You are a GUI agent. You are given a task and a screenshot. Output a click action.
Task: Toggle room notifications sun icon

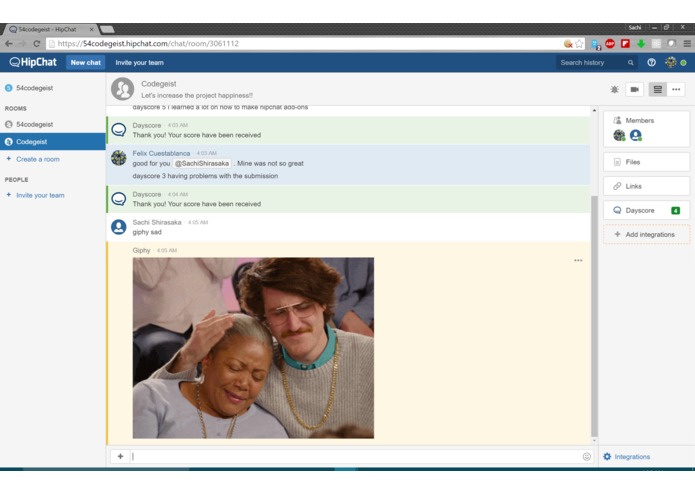(x=614, y=89)
